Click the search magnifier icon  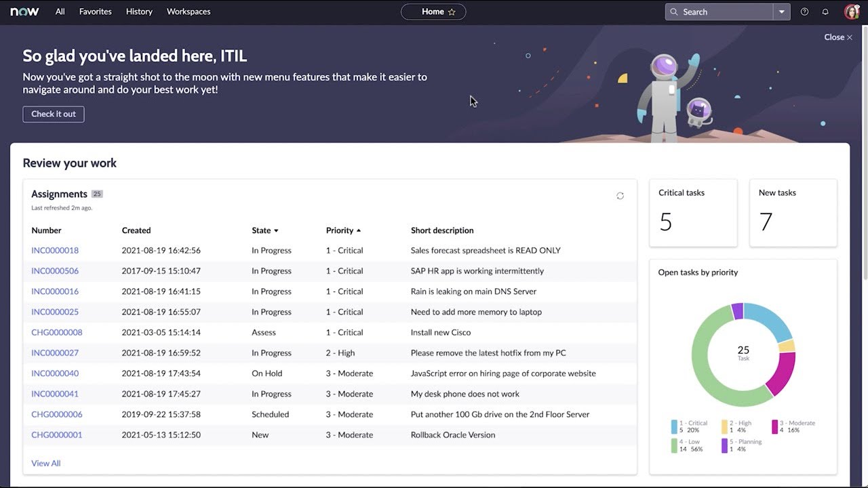click(674, 12)
